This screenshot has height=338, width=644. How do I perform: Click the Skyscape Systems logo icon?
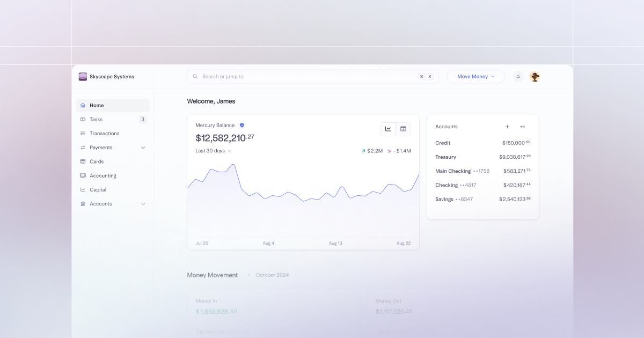(83, 77)
